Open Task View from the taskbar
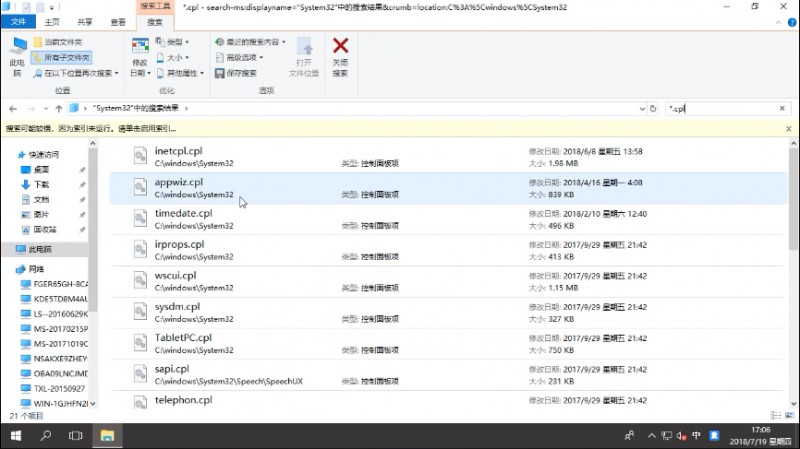Viewport: 800px width, 449px height. click(x=76, y=436)
